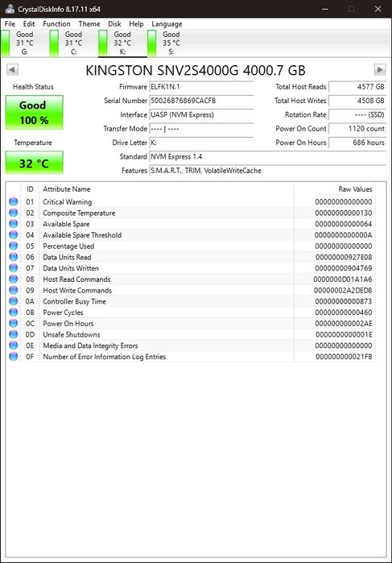392x563 pixels.
Task: Select the Percentage Used attribute name
Action: 68,246
